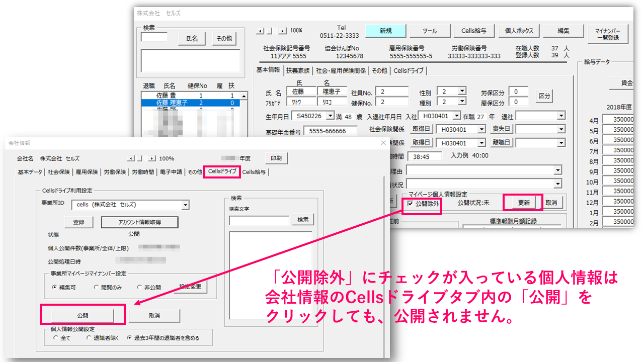Click zoom scrollbar thumb in 会社情報 window
Viewport: 644px width, 362px height.
click(x=140, y=158)
